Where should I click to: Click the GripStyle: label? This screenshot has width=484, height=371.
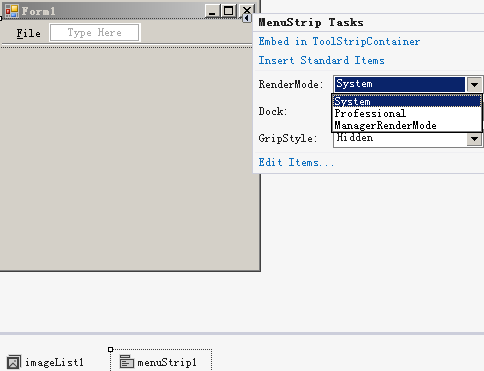coord(288,138)
